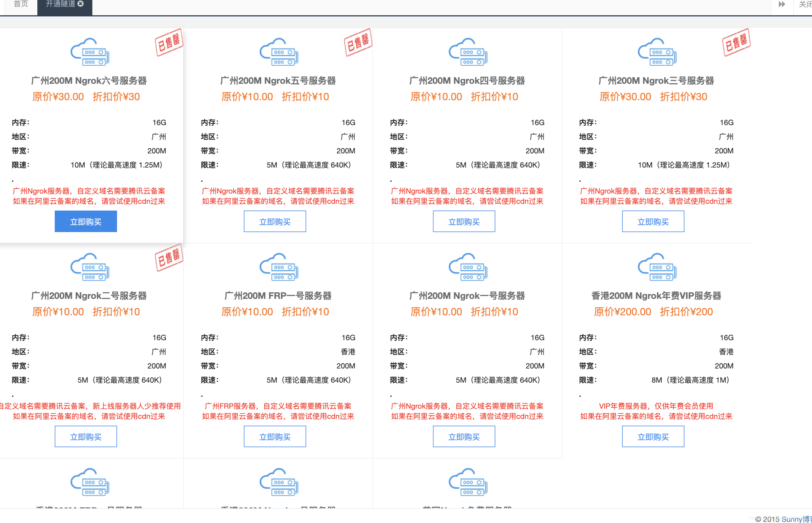
Task: Click cloud server icon of Ngrok二号服务器
Action: tap(90, 267)
